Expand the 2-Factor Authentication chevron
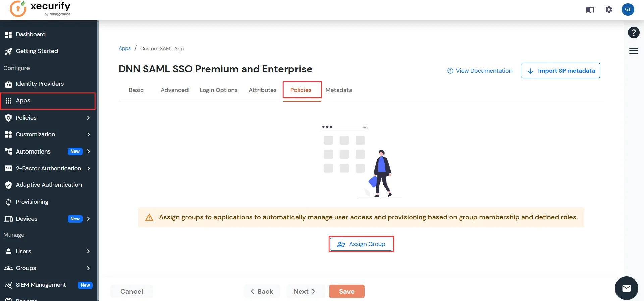Screen dimensions: 644x301 tap(88, 168)
